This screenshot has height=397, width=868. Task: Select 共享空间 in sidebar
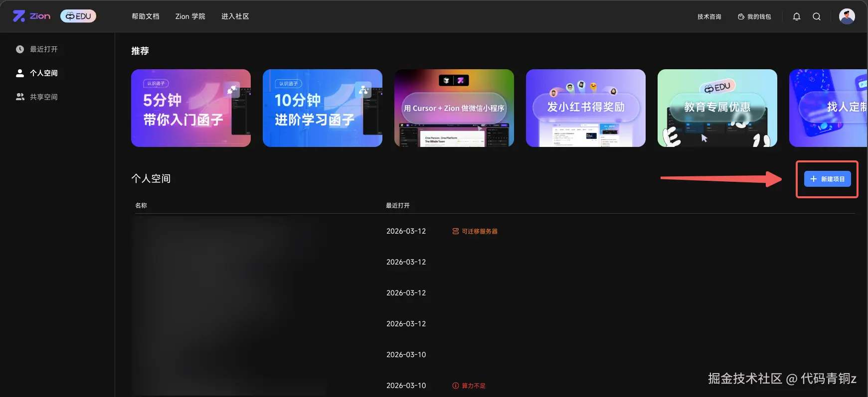[37, 97]
